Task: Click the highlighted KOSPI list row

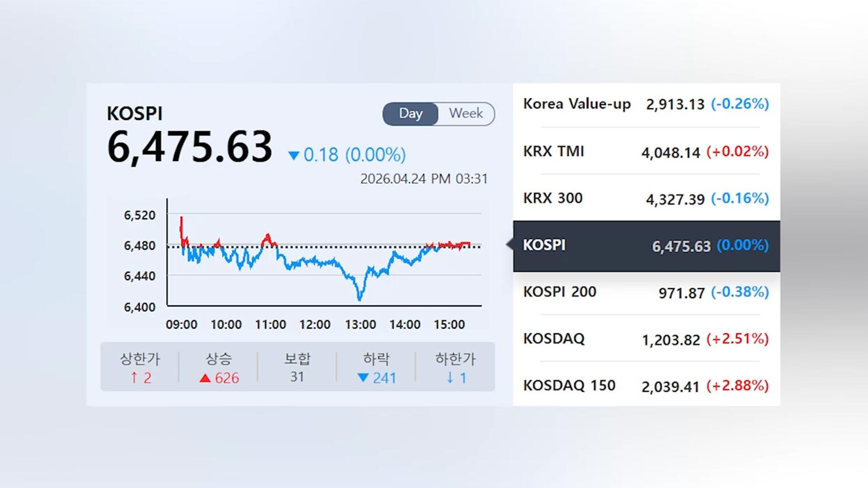Action: pyautogui.click(x=646, y=246)
